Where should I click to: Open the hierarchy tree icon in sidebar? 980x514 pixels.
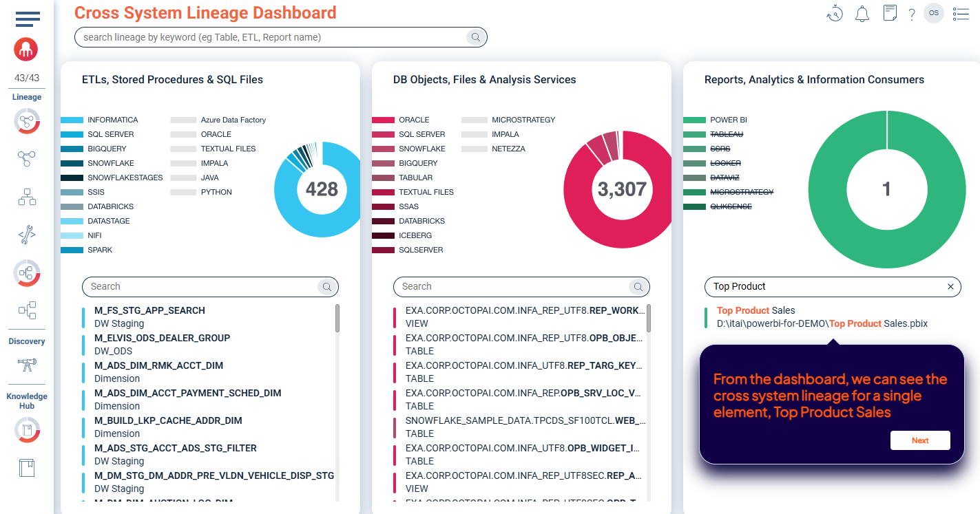click(27, 198)
